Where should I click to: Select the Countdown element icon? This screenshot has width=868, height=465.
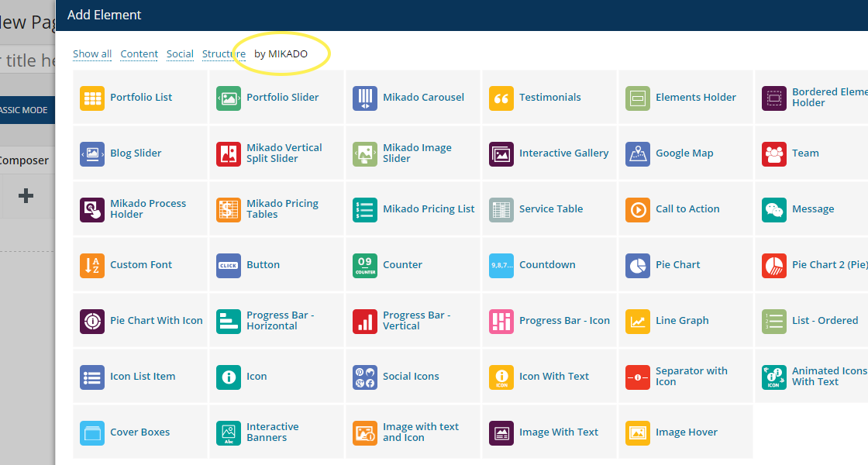501,265
